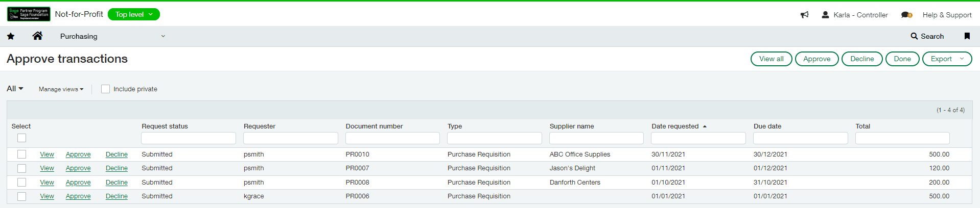Click the bookmark icon

(x=967, y=36)
